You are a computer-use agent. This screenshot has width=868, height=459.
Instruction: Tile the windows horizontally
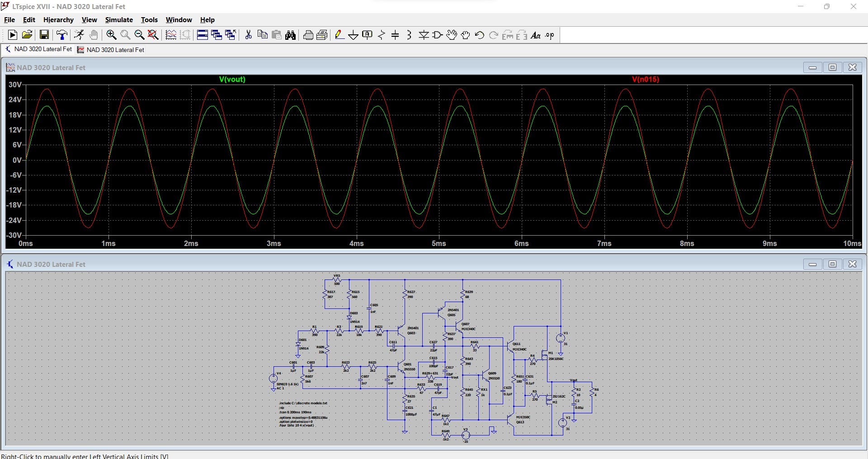(203, 35)
